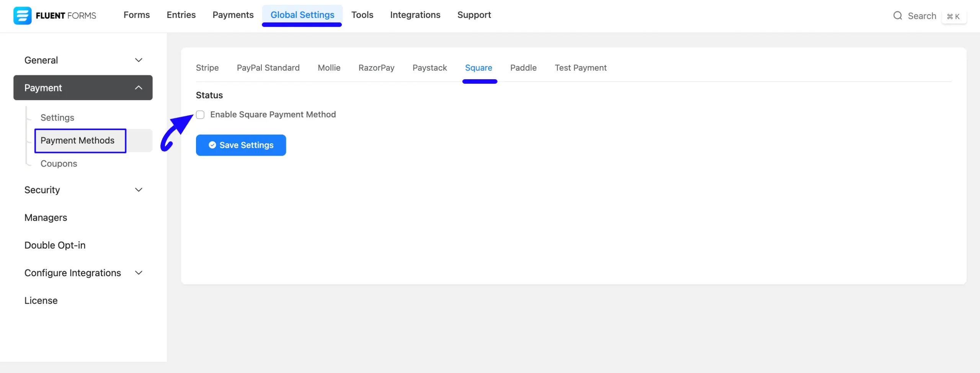Open the Double Opt-in section

55,245
